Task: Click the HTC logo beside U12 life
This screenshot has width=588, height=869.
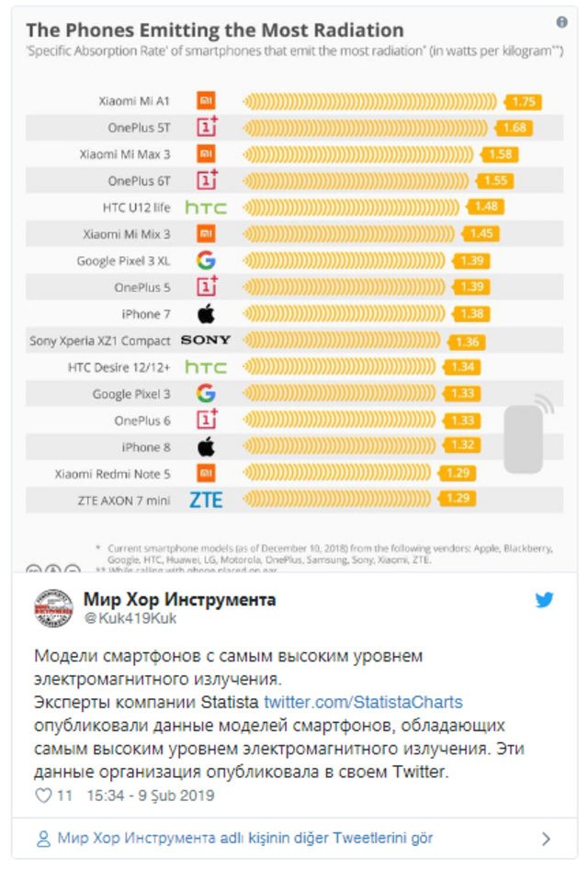Action: (206, 208)
